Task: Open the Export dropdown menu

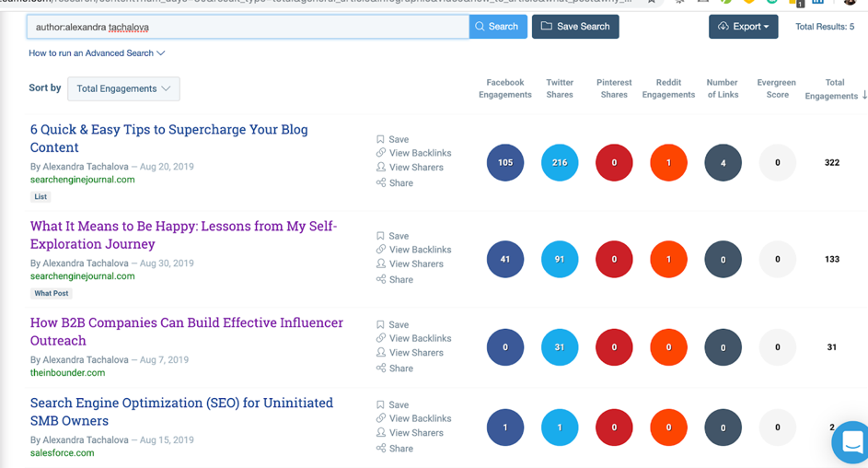Action: point(744,27)
